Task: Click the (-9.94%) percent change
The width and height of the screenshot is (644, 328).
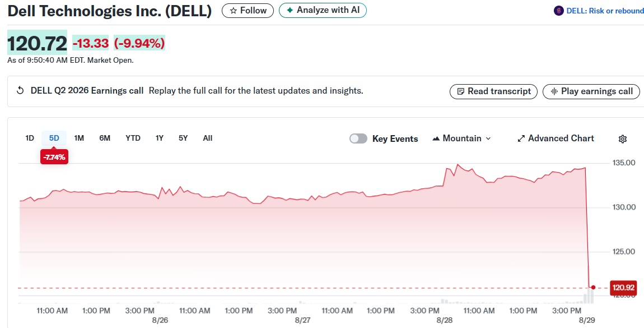Action: 139,43
